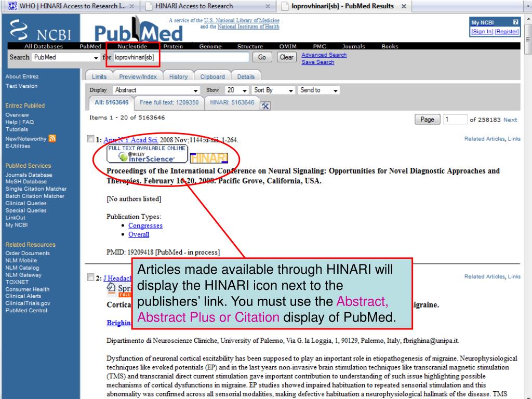532x399 pixels.
Task: Expand the Sort By dropdown
Action: (x=273, y=90)
